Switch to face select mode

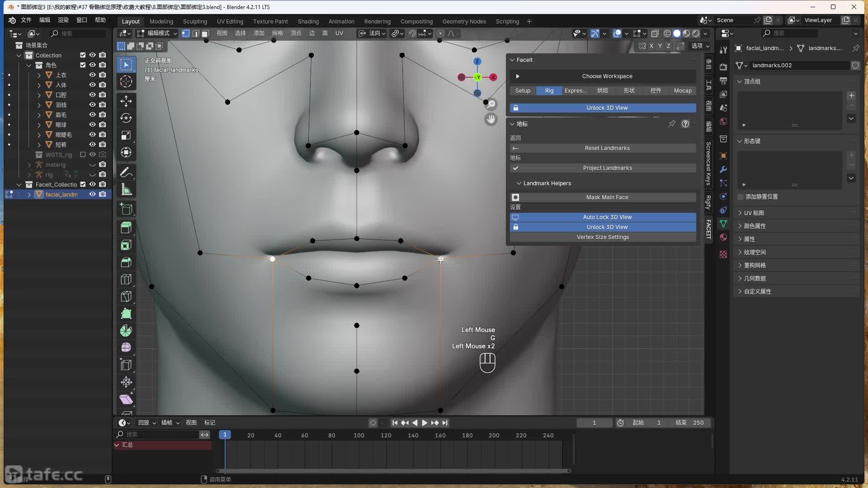(205, 33)
